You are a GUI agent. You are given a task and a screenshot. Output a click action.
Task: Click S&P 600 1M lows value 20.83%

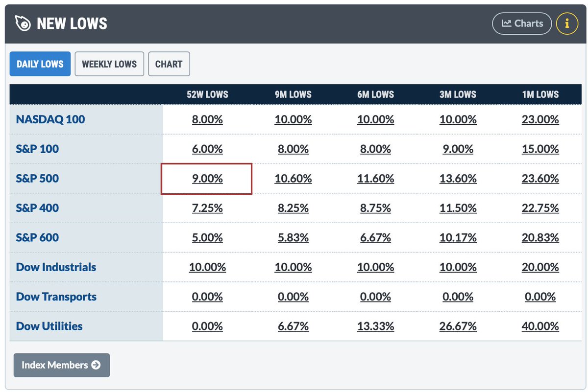point(540,237)
